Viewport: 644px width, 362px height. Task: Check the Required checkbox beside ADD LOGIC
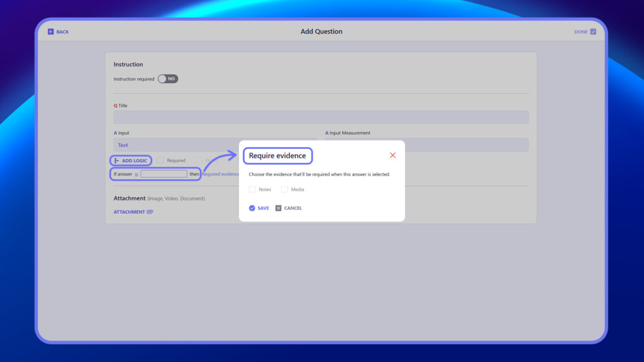pos(160,160)
